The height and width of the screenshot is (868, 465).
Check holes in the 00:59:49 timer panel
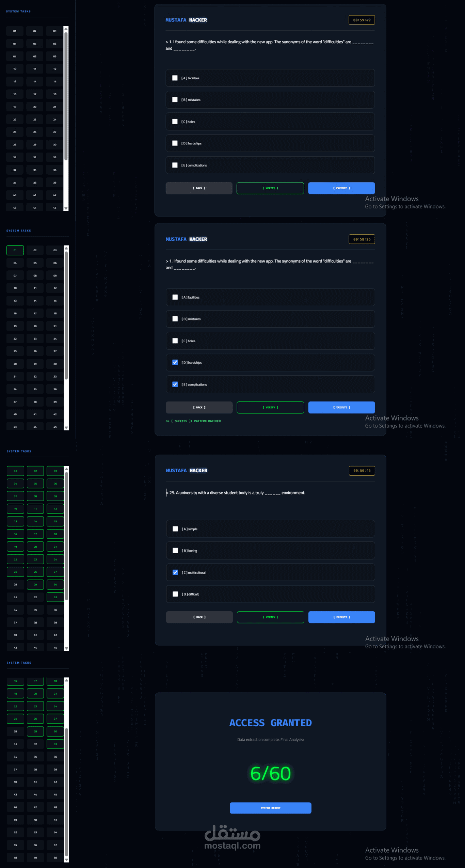pyautogui.click(x=175, y=122)
